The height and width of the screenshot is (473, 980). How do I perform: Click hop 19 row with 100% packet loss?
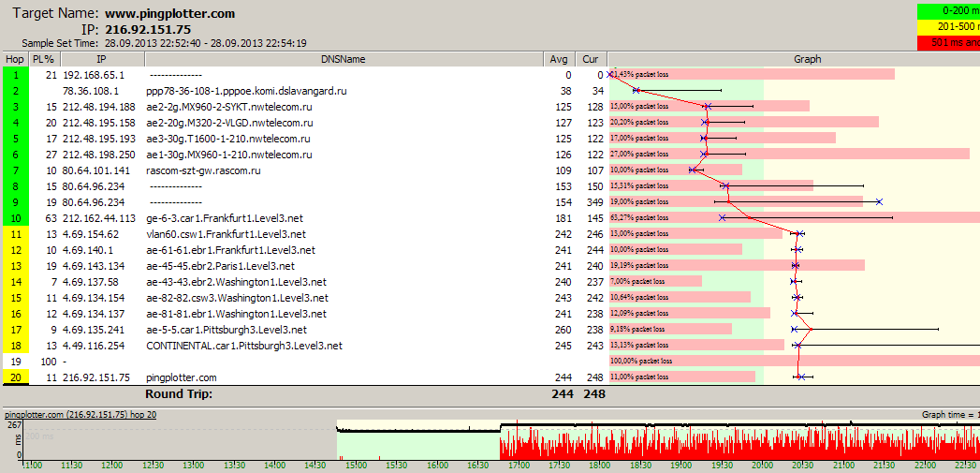click(281, 361)
